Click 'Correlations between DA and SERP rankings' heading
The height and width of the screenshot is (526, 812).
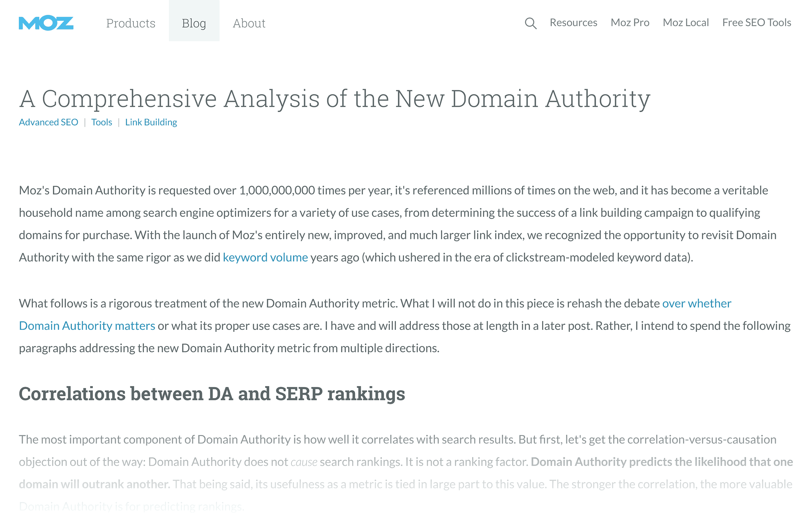(x=212, y=394)
